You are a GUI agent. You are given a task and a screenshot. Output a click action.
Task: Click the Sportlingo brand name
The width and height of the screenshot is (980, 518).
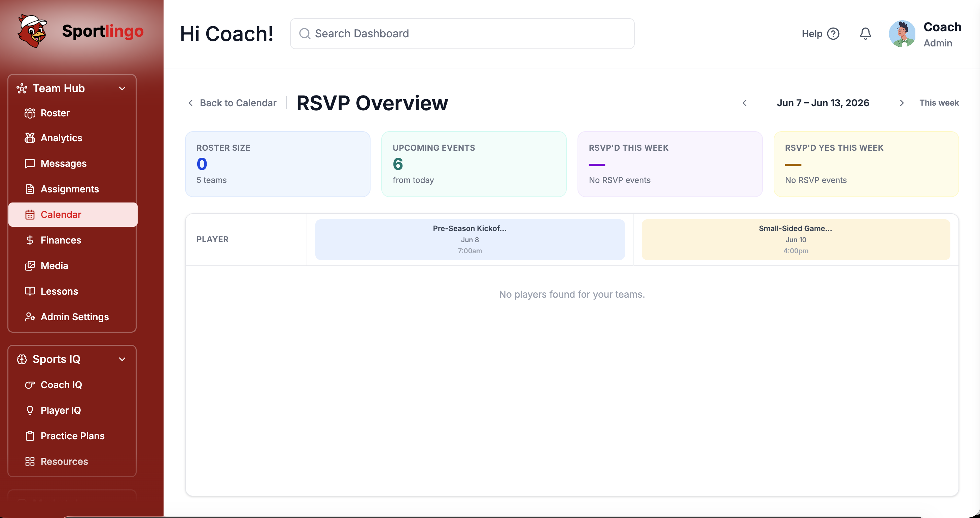pyautogui.click(x=103, y=31)
